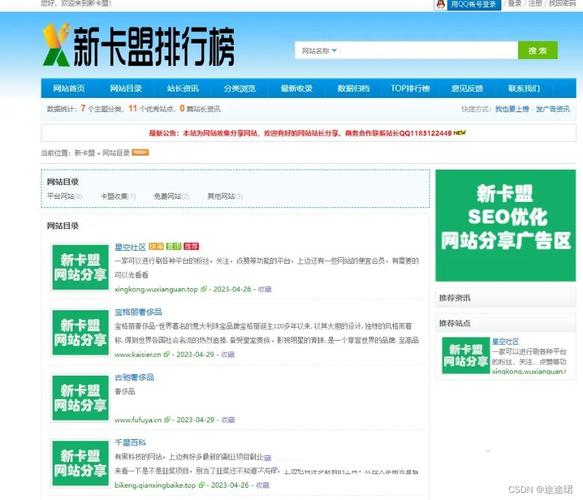The width and height of the screenshot is (583, 500).
Task: Open external link icon beside www.fufuya.cn
Action: tap(167, 420)
